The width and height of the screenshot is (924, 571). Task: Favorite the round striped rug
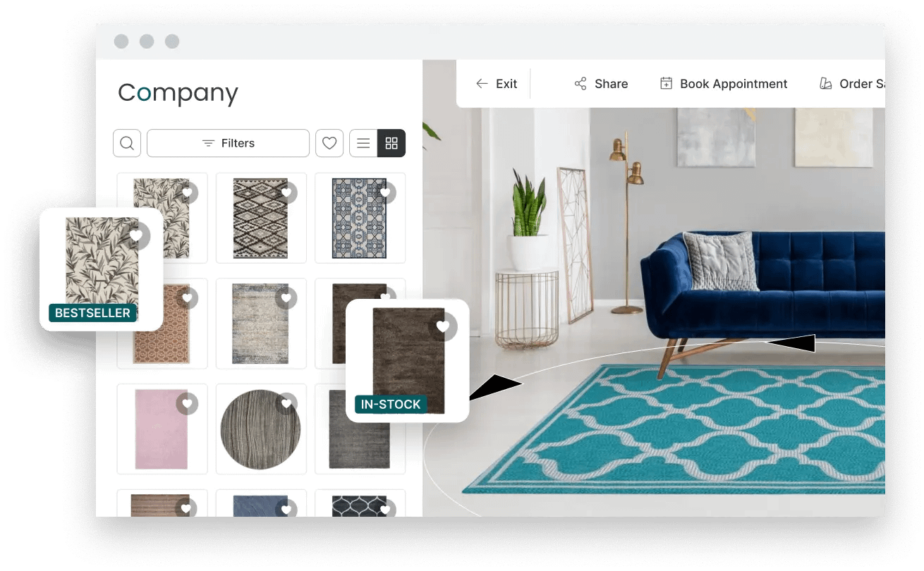286,404
